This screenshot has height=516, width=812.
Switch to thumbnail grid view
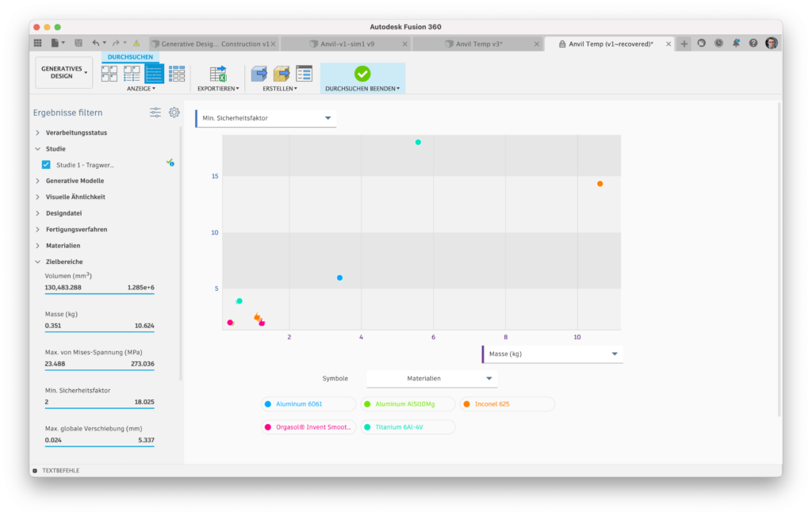click(109, 74)
